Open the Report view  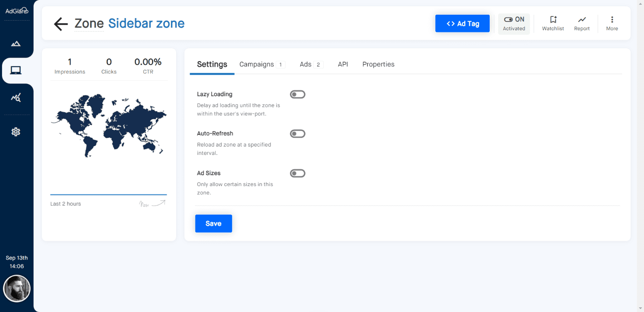582,23
